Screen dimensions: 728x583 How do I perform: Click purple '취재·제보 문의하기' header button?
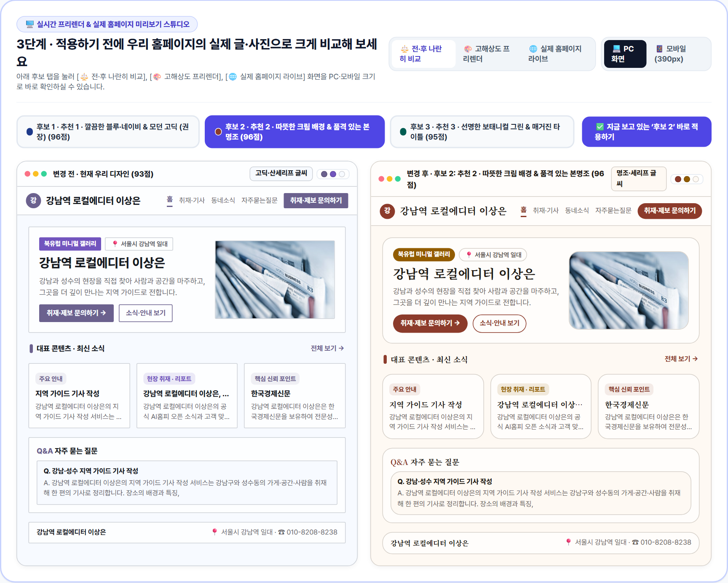click(x=316, y=201)
